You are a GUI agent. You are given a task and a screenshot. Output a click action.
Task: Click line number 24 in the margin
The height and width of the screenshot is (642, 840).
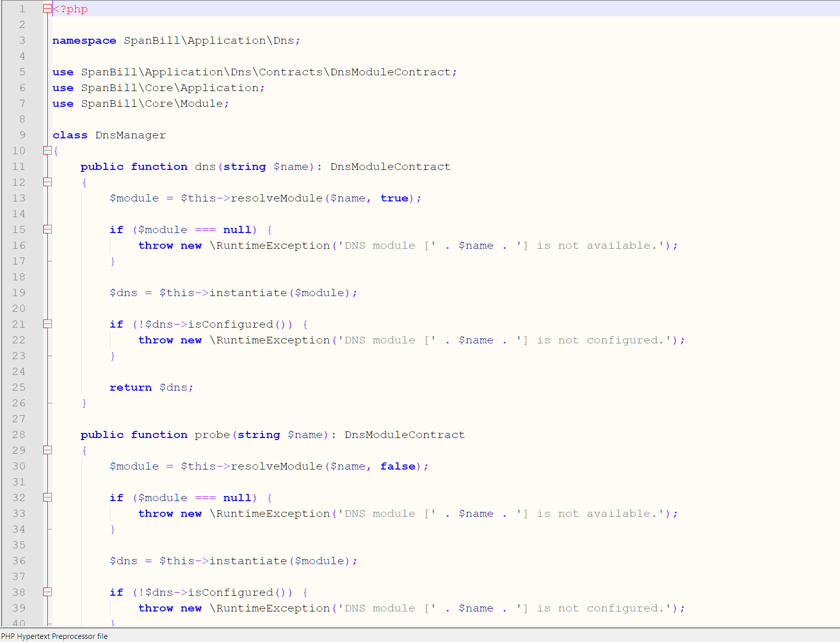point(19,372)
